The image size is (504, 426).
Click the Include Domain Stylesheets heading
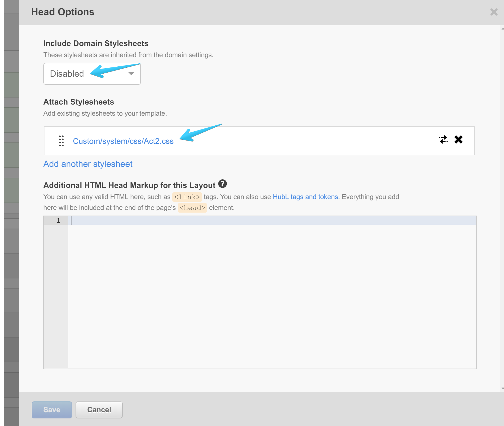(x=96, y=43)
